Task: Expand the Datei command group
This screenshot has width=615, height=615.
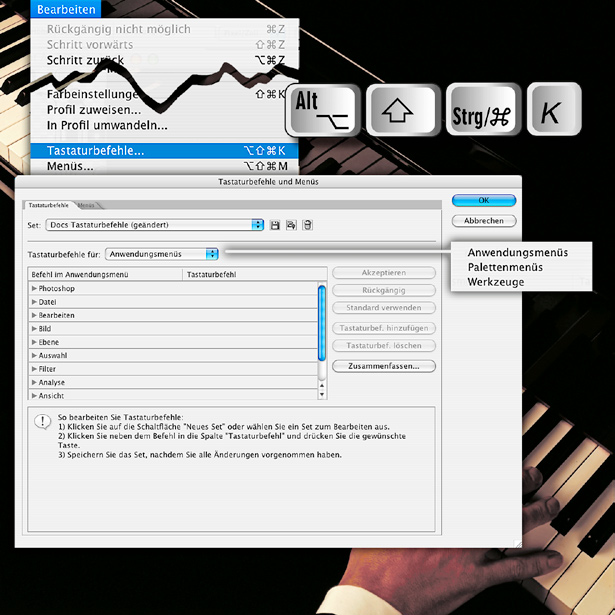Action: 35,302
